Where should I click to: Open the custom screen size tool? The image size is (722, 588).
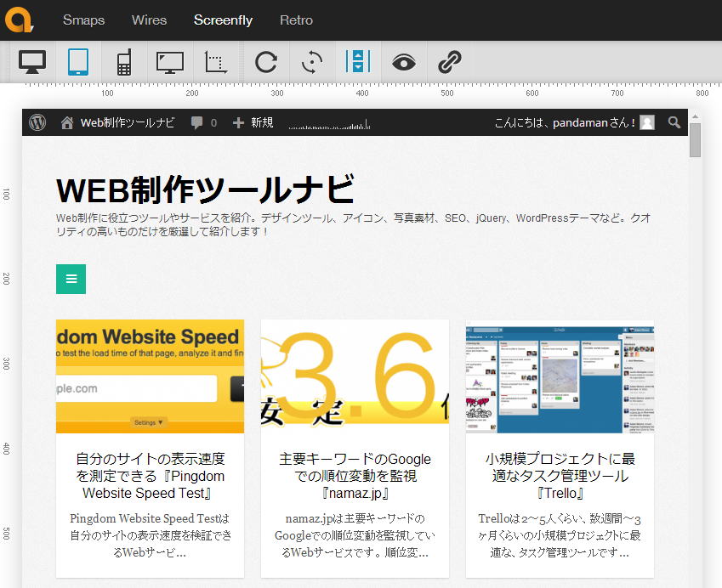click(215, 62)
